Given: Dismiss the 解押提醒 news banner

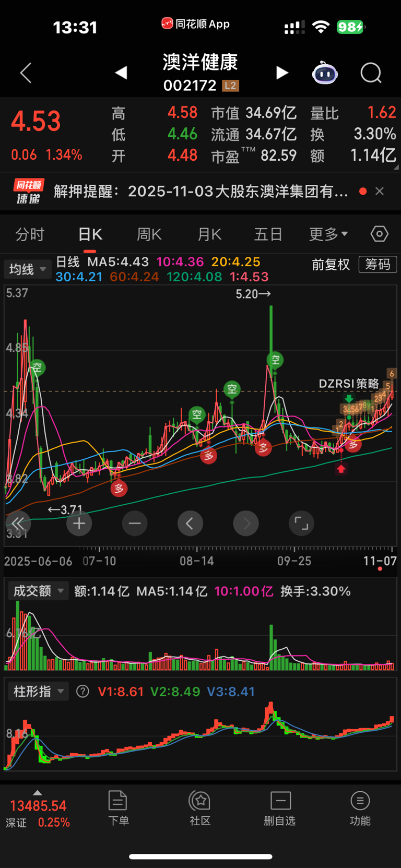Looking at the screenshot, I should pos(380,192).
